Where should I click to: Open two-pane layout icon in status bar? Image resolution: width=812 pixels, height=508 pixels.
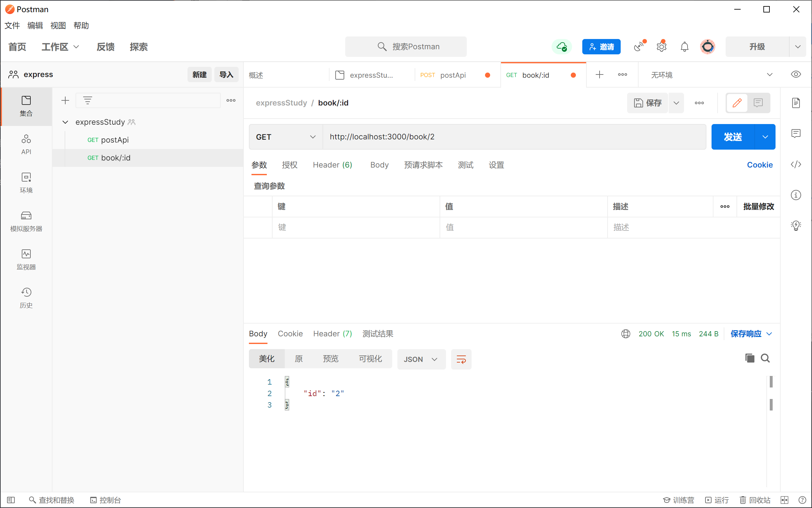(784, 500)
